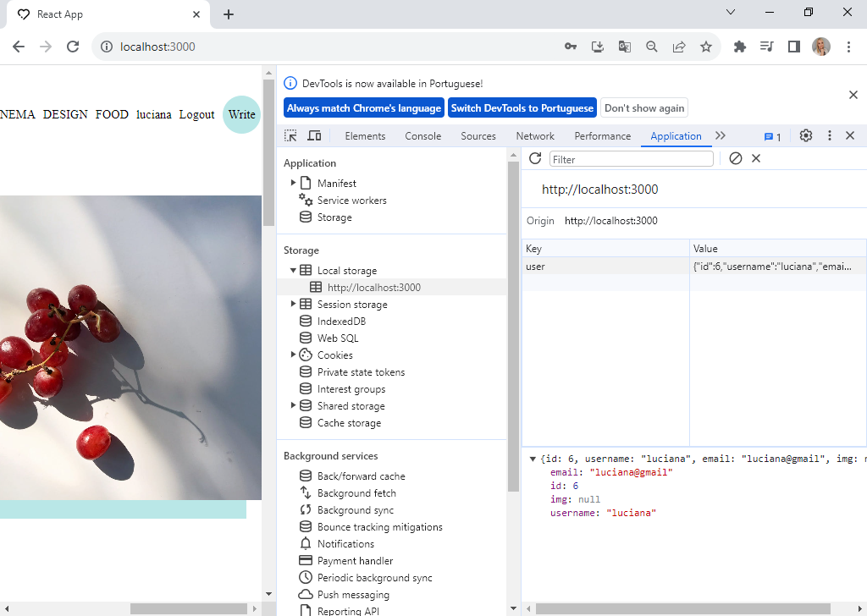867x616 pixels.
Task: Focus the storage Filter input field
Action: tap(631, 159)
